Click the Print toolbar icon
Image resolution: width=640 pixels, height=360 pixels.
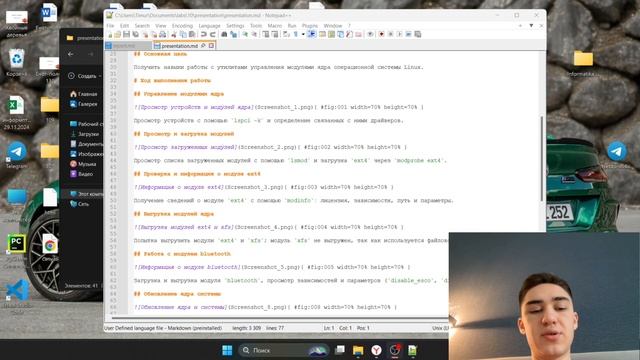coord(163,34)
